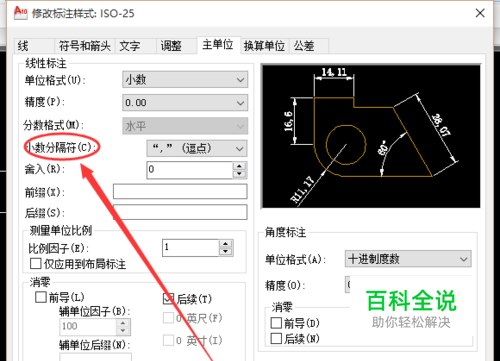Screen dimensions: 500x361
Task: Click the 比例因子(E) value field
Action: click(191, 247)
